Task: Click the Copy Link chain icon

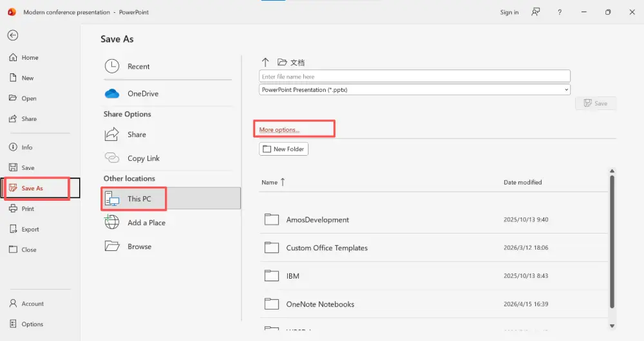Action: [111, 158]
